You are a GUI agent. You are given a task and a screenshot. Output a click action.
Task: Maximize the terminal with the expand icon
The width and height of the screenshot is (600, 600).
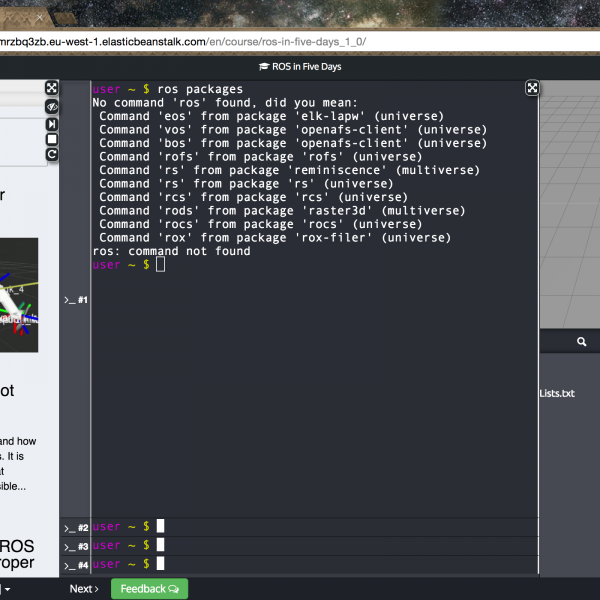click(532, 89)
